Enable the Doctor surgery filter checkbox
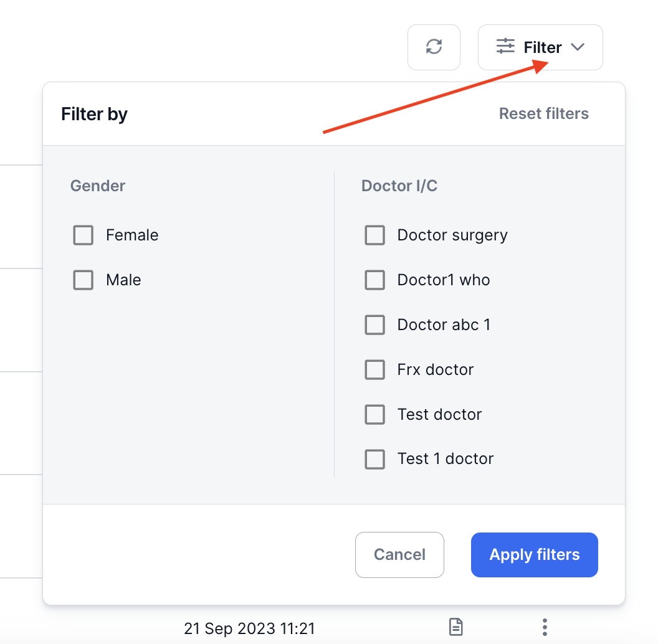 point(374,235)
